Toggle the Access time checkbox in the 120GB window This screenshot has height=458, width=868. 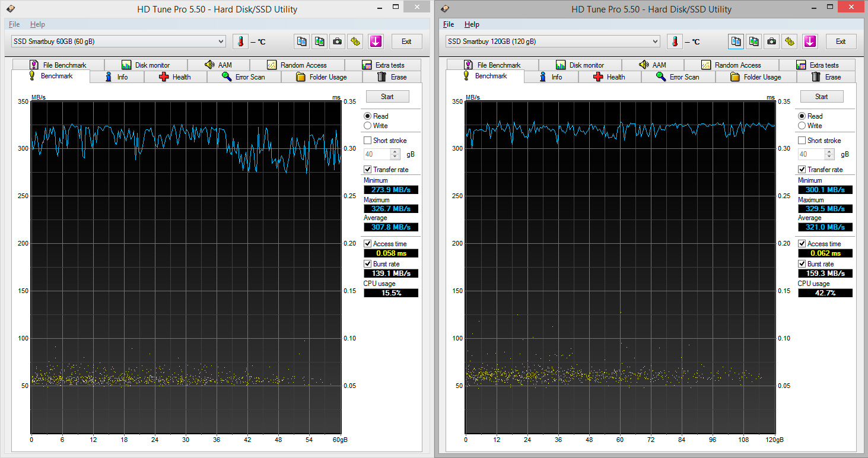[x=802, y=244]
